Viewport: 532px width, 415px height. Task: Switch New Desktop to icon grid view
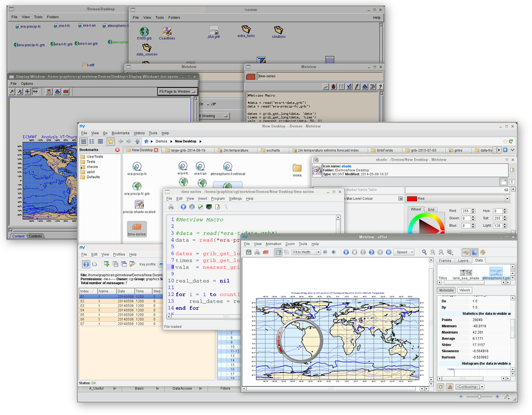pyautogui.click(x=83, y=142)
